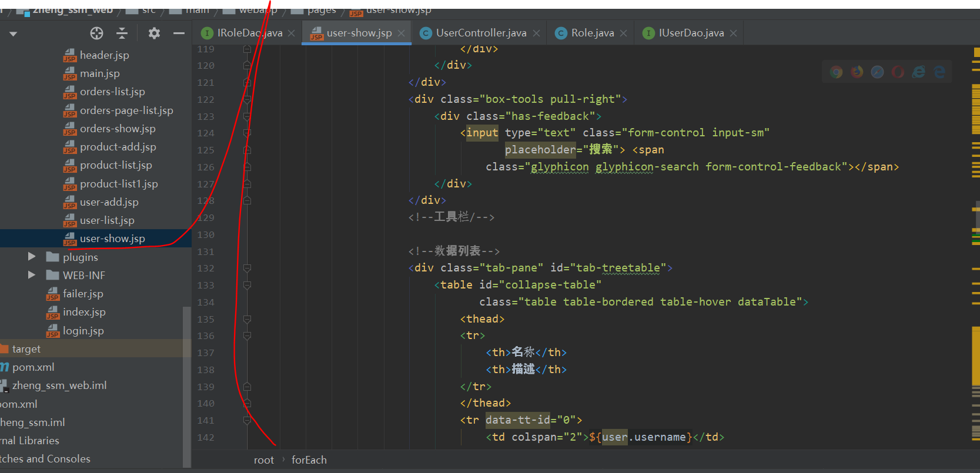980x473 pixels.
Task: Open page preview in Internet Explorer
Action: (x=918, y=72)
